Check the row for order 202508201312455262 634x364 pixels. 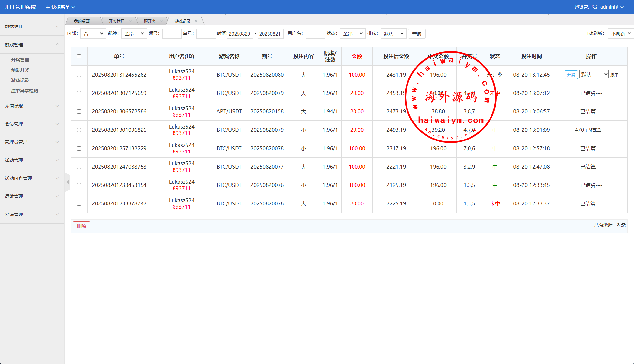tap(79, 75)
